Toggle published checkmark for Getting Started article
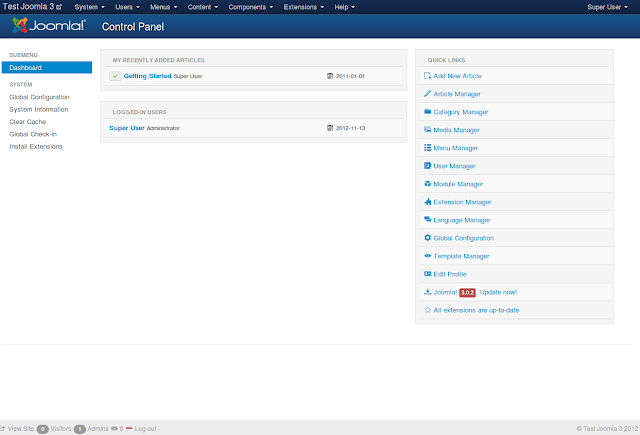The height and width of the screenshot is (435, 640). 115,76
